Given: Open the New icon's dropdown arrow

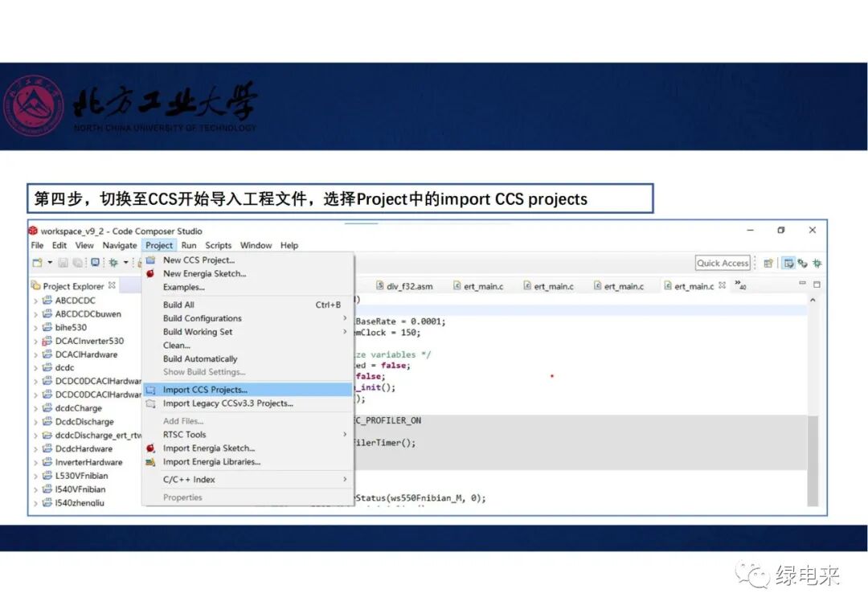Looking at the screenshot, I should point(50,263).
